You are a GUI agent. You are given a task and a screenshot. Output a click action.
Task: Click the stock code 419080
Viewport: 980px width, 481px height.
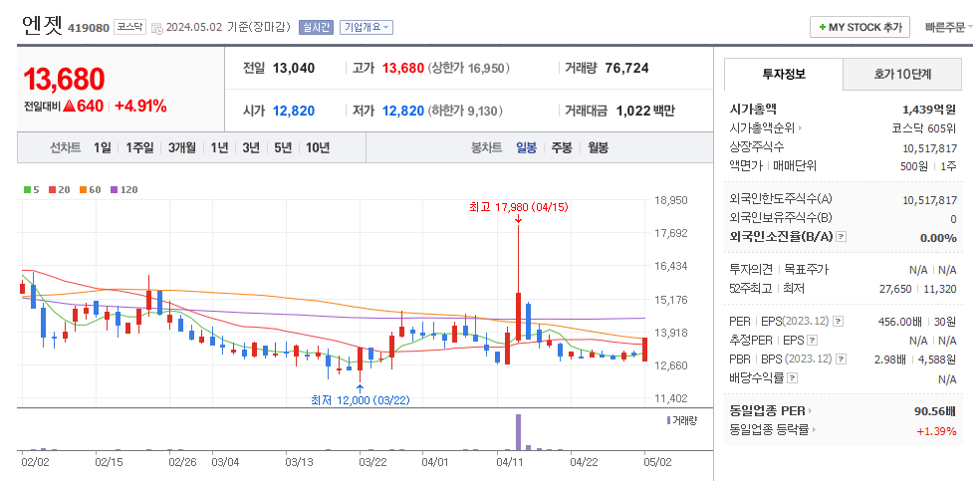[x=88, y=28]
